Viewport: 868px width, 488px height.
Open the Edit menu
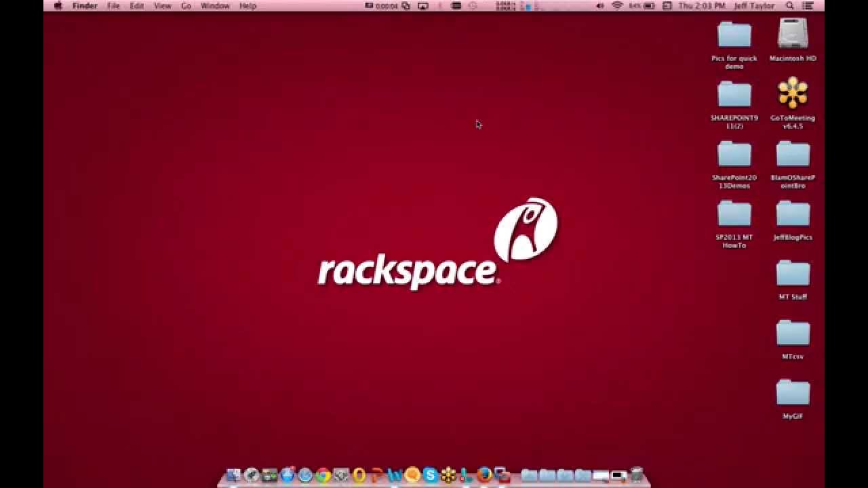pos(137,5)
